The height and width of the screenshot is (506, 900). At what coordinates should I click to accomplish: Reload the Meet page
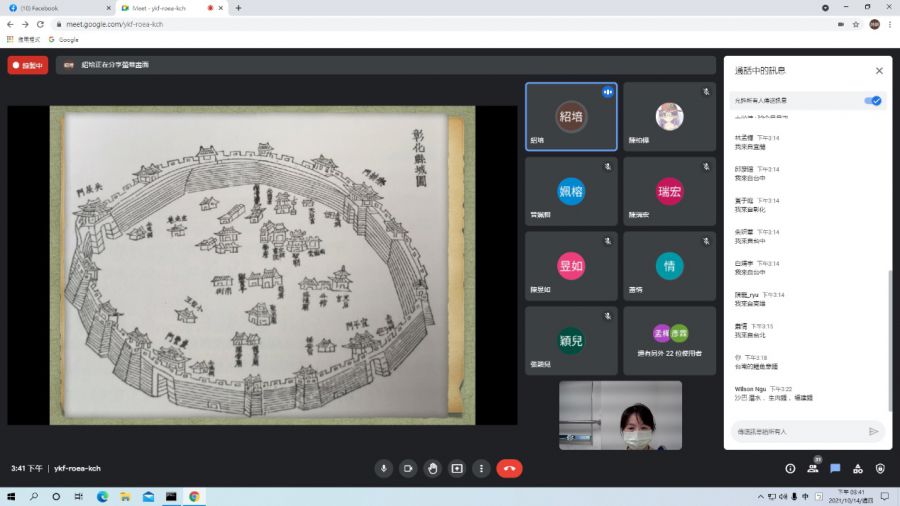click(x=40, y=24)
